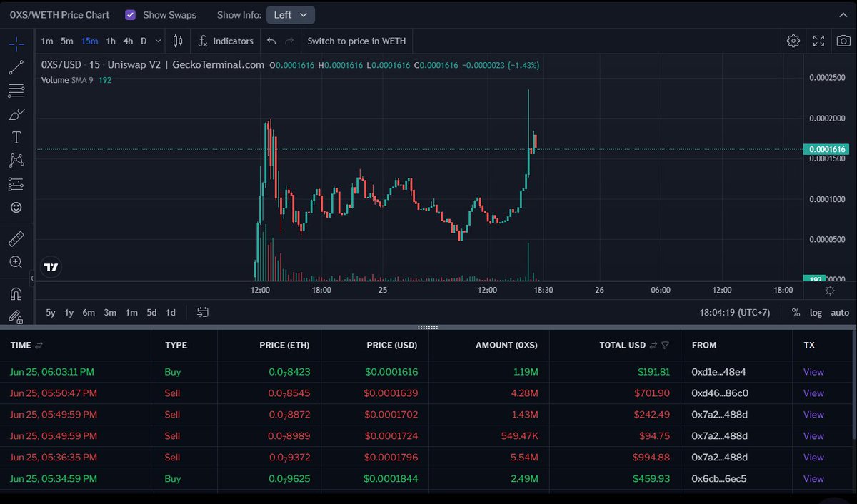Select the 5d range tab
857x504 pixels.
[x=151, y=312]
